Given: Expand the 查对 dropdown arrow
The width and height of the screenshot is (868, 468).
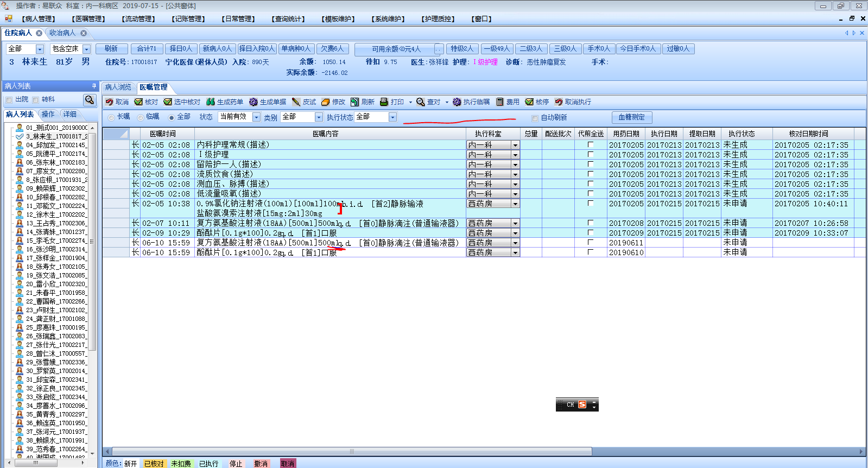Looking at the screenshot, I should pos(447,102).
